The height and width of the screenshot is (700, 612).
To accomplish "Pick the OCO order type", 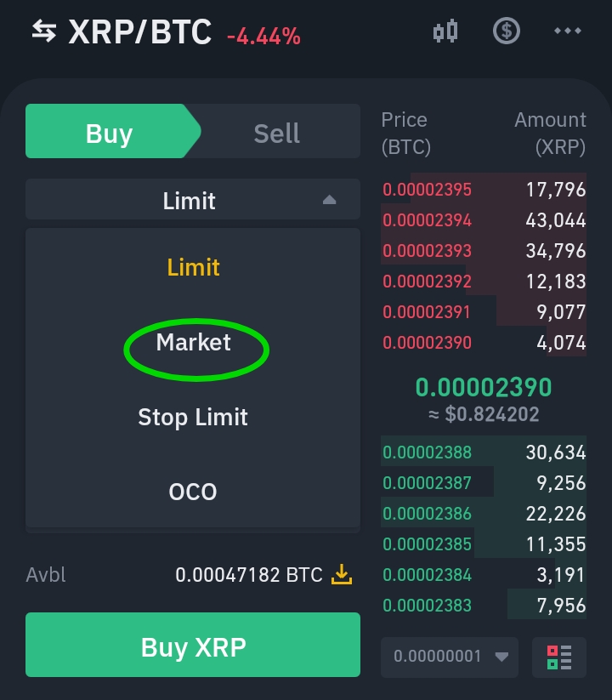I will pos(193,492).
